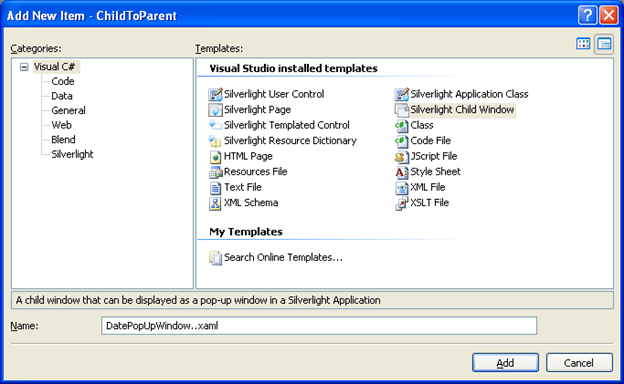This screenshot has height=384, width=624.
Task: Click the JScript File template icon
Action: (x=402, y=156)
